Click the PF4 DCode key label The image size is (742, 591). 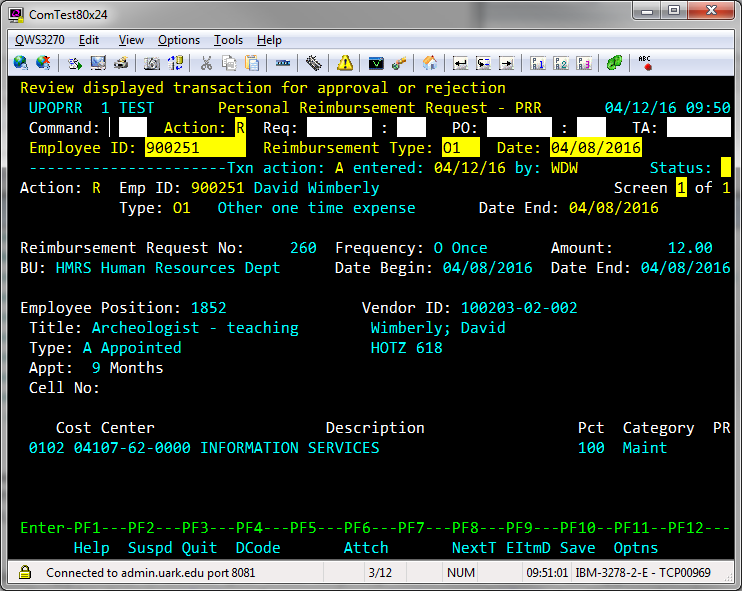(258, 548)
